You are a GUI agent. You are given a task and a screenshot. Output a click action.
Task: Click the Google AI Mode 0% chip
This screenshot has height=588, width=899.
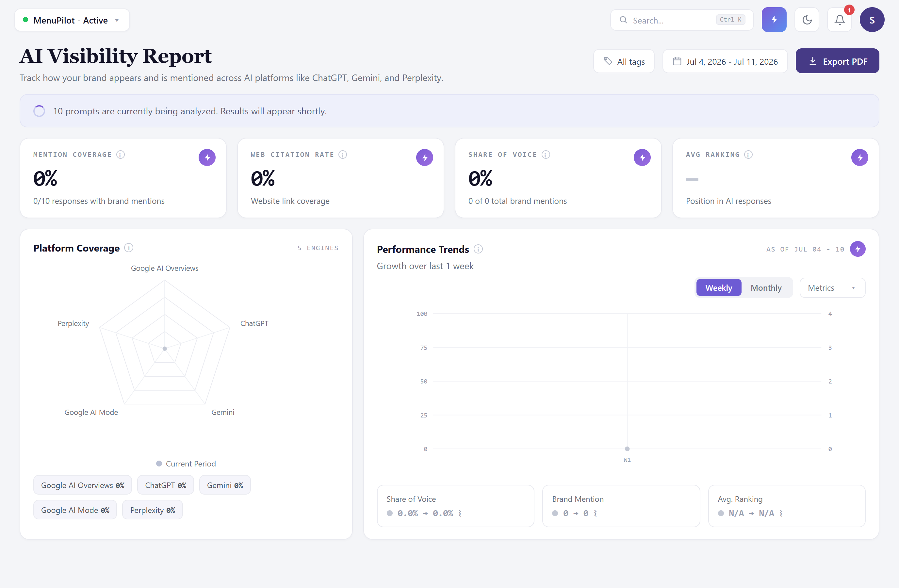click(x=75, y=510)
